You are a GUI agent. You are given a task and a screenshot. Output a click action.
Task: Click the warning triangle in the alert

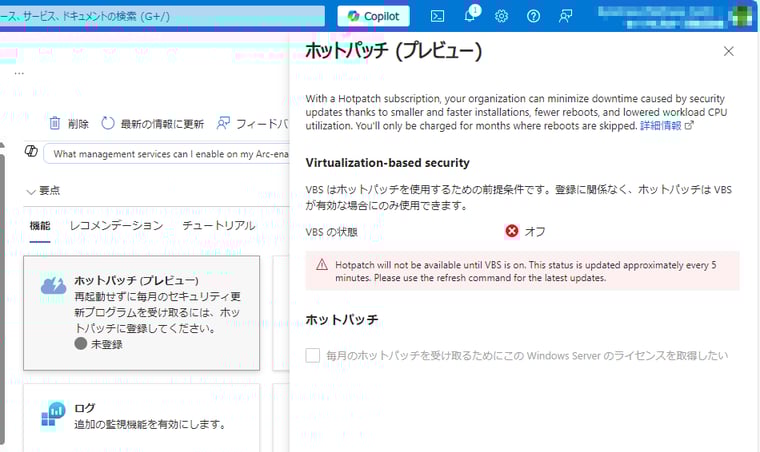(322, 265)
